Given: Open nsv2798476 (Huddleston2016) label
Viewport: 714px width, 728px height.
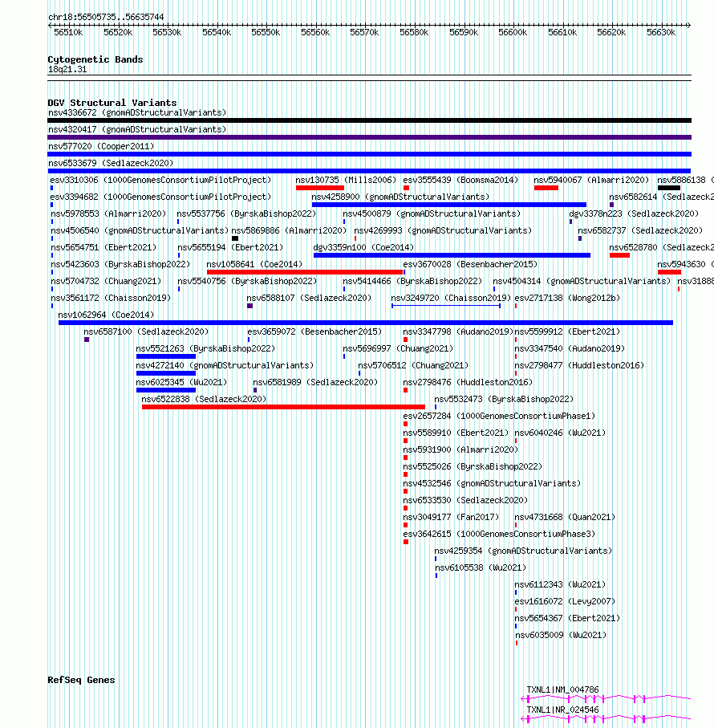Looking at the screenshot, I should coord(468,382).
